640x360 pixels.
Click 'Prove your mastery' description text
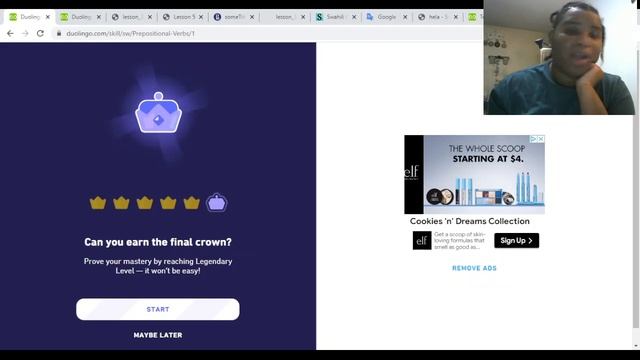point(158,266)
